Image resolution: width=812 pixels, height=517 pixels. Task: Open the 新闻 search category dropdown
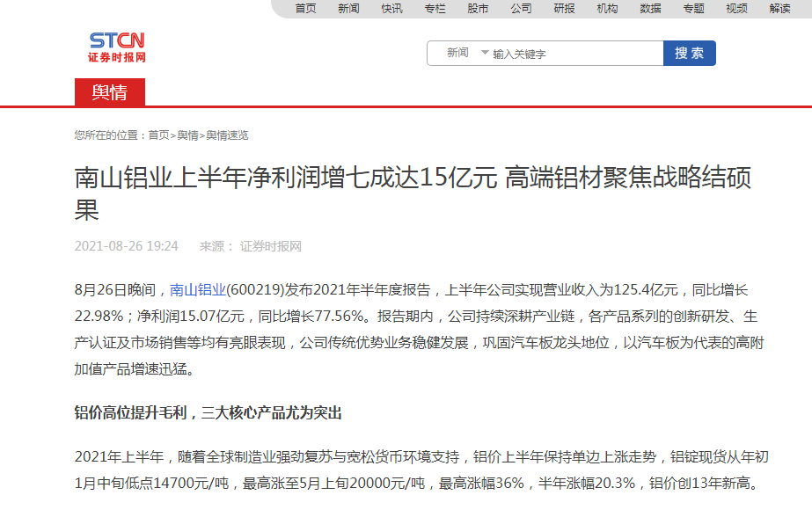point(466,53)
